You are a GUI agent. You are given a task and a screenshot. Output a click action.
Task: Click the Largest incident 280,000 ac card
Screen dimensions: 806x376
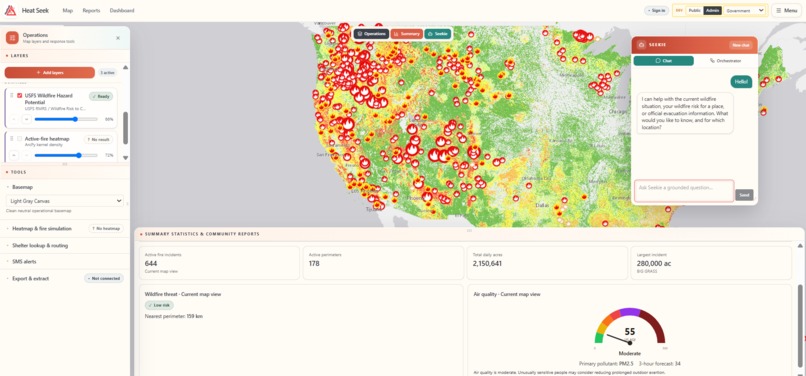(x=711, y=263)
